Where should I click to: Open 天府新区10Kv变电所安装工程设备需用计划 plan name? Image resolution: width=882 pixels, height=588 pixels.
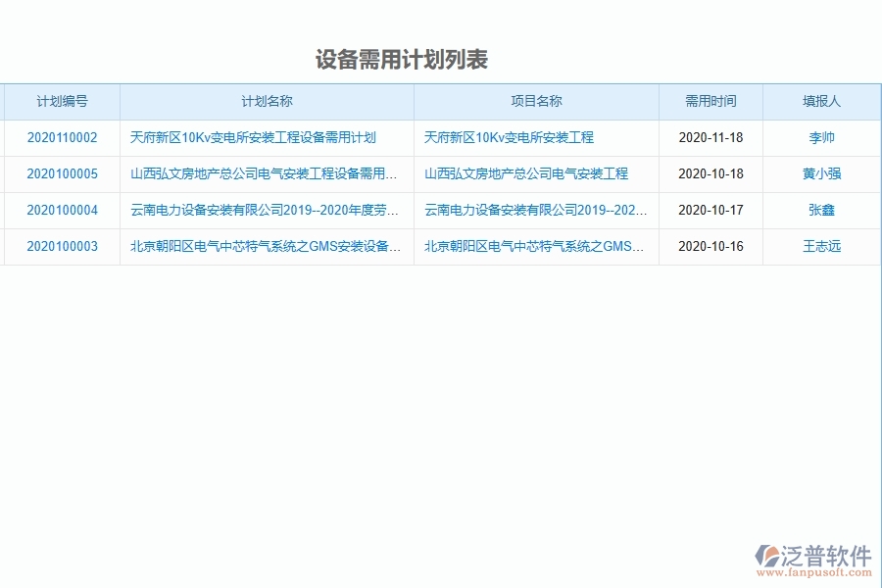pos(266,137)
